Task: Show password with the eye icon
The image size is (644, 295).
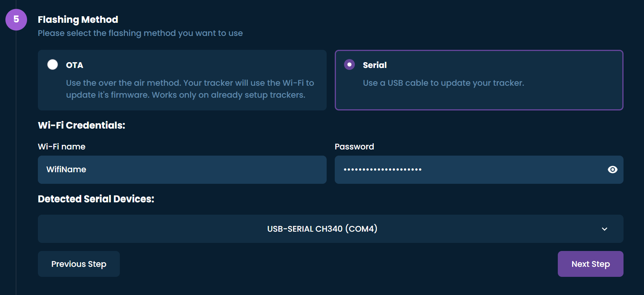Action: pos(612,170)
